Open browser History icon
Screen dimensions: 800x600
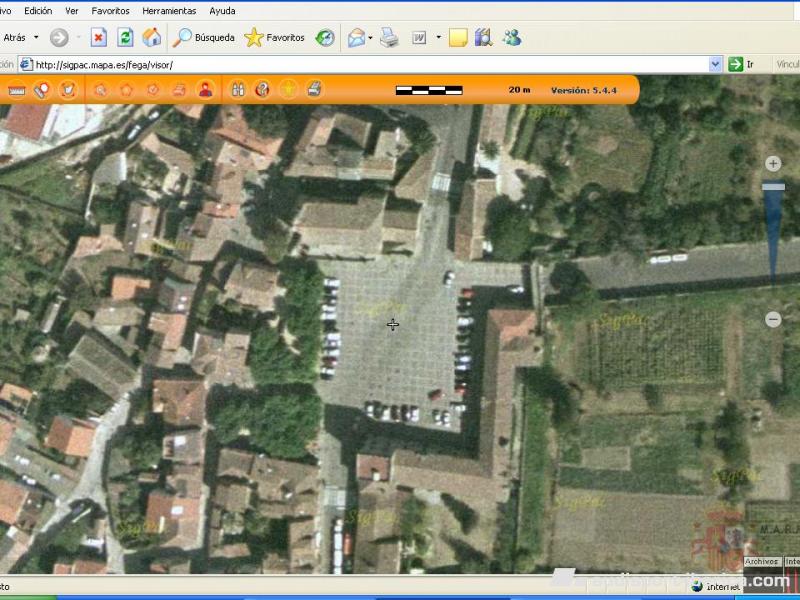click(x=325, y=38)
